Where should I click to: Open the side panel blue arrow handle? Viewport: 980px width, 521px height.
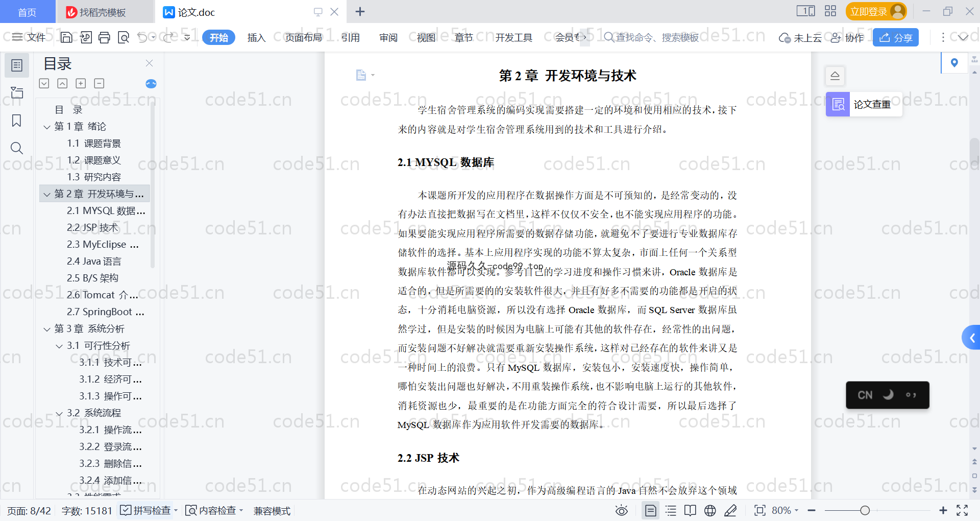(x=971, y=338)
